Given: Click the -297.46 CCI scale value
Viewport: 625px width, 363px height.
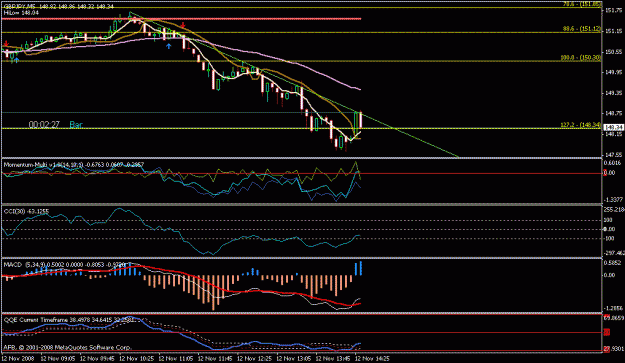Looking at the screenshot, I should pos(614,253).
